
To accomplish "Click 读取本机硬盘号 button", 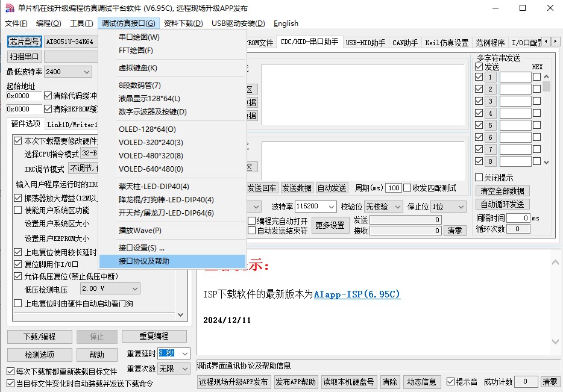I will 348,382.
